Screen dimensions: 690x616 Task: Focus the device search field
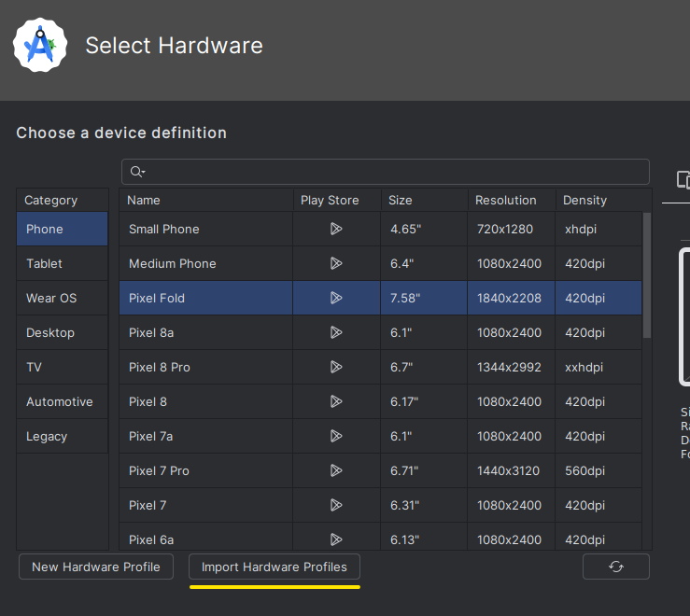coord(385,172)
